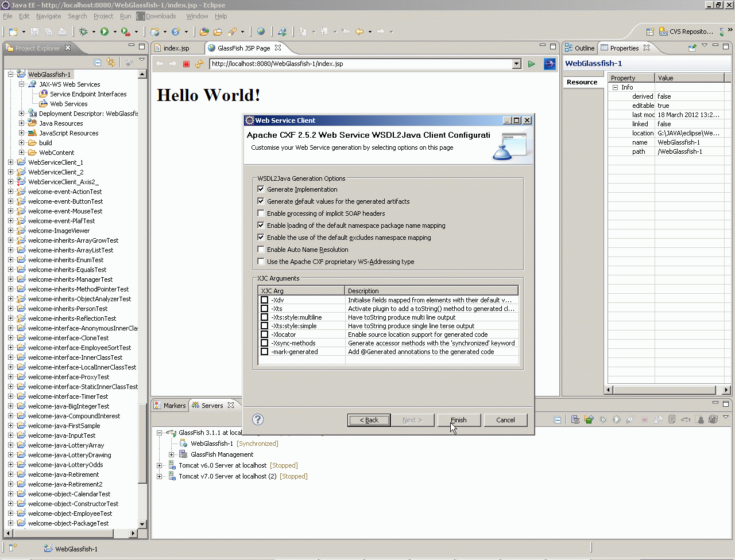Click the help question mark in Web Service Client dialog
The height and width of the screenshot is (560, 735).
258,419
